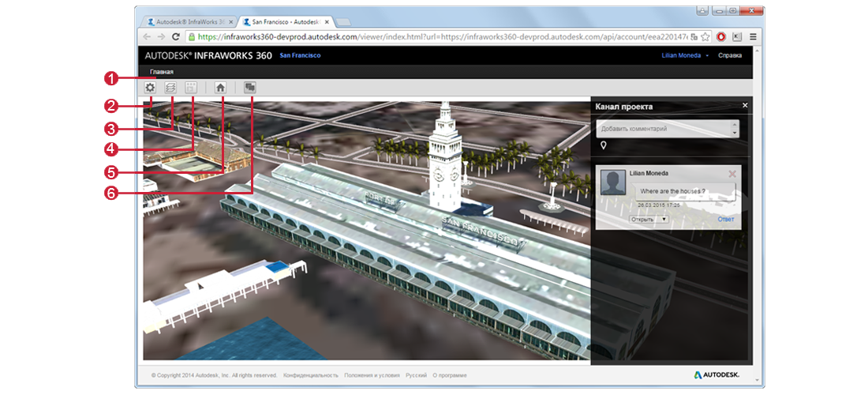Image resolution: width=868 pixels, height=395 pixels.
Task: Click the Autodesk InfraWorks 360 logo
Action: click(x=208, y=55)
